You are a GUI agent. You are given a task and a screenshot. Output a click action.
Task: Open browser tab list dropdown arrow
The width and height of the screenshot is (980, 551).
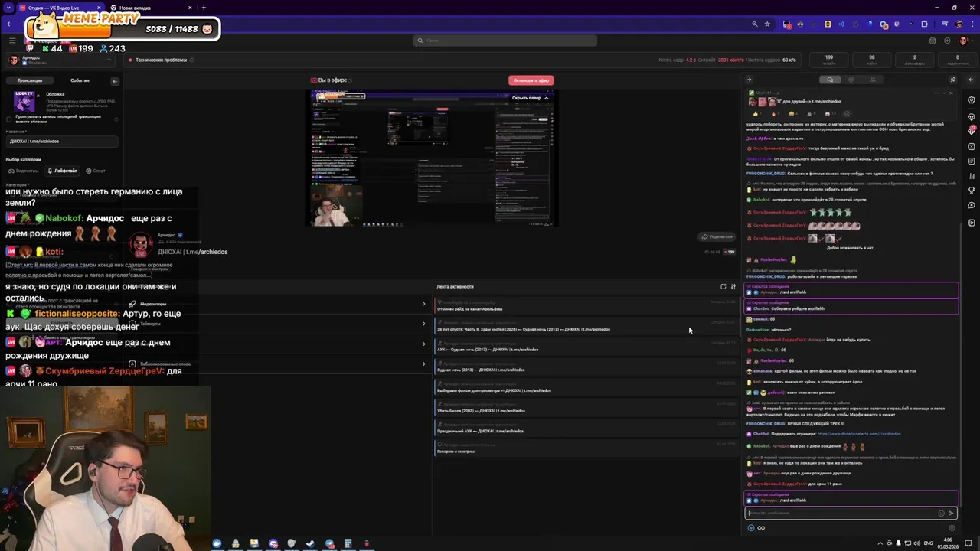click(x=8, y=8)
